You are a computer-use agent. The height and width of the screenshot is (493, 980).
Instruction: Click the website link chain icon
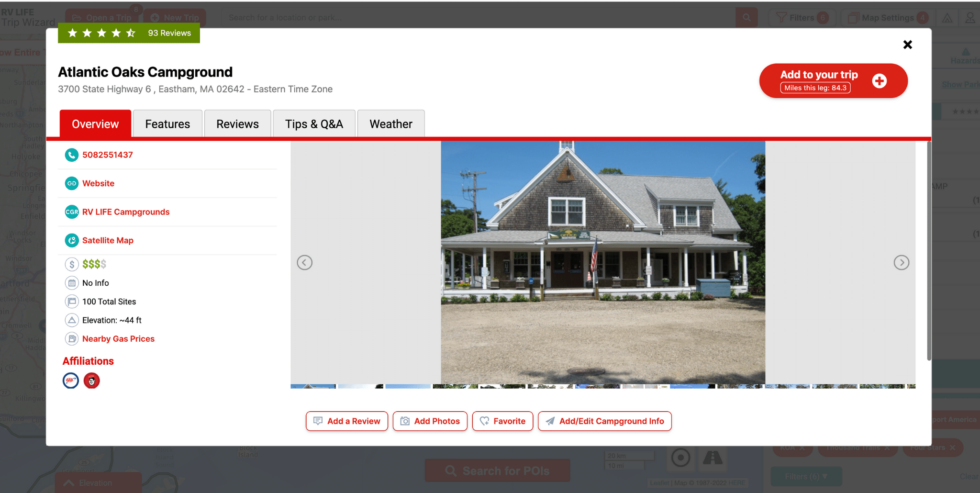point(72,183)
